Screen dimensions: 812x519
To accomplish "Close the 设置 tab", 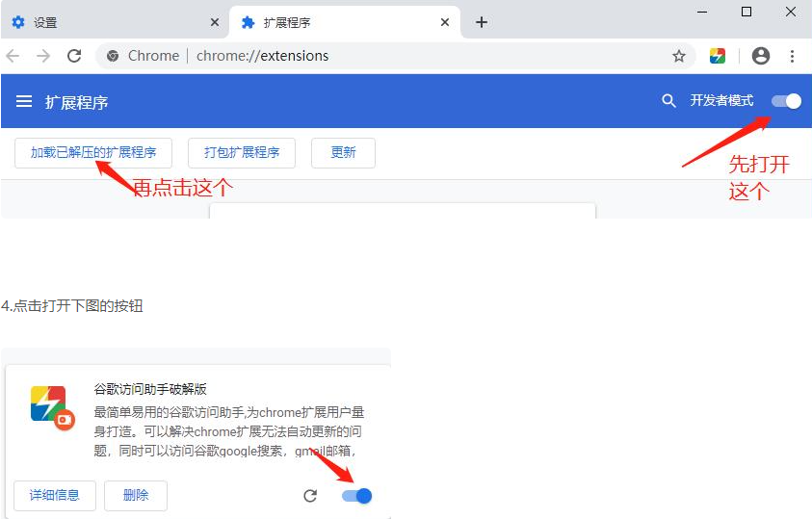I will tap(215, 22).
